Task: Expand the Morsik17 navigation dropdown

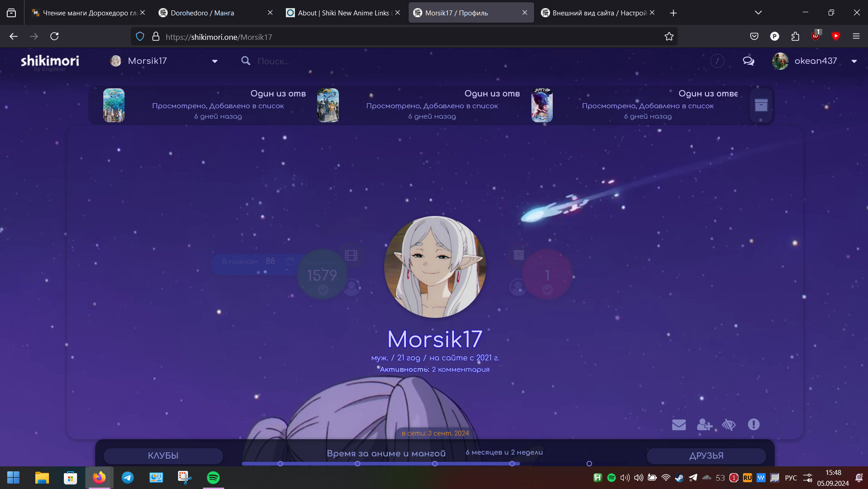Action: point(215,62)
